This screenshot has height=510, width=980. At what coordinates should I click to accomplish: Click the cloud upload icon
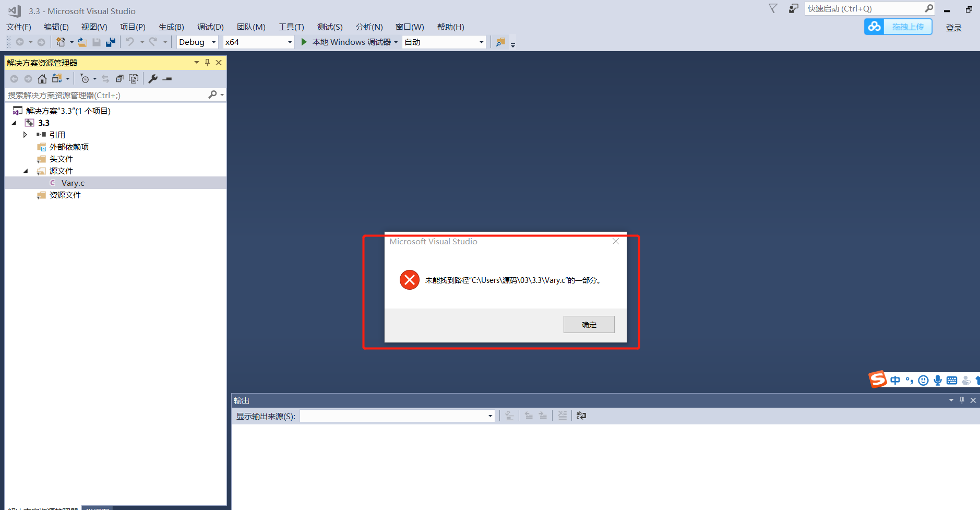(875, 27)
